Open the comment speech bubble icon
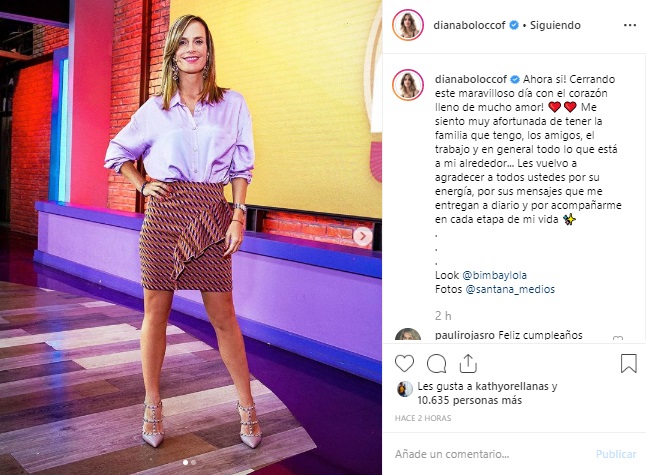 (x=436, y=363)
